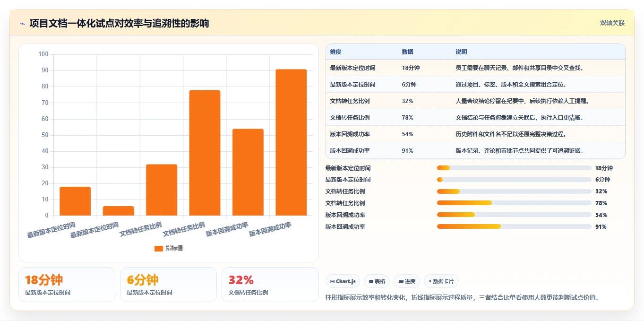This screenshot has width=644, height=321.
Task: Open the Chart.js chip
Action: (343, 281)
